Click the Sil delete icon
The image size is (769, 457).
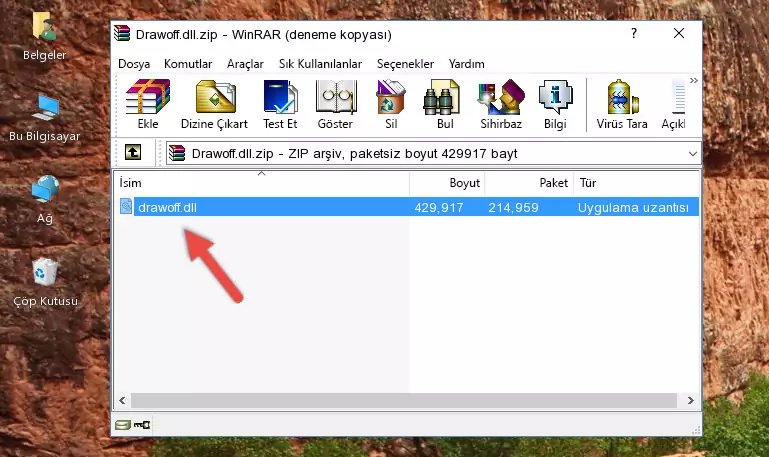(391, 104)
